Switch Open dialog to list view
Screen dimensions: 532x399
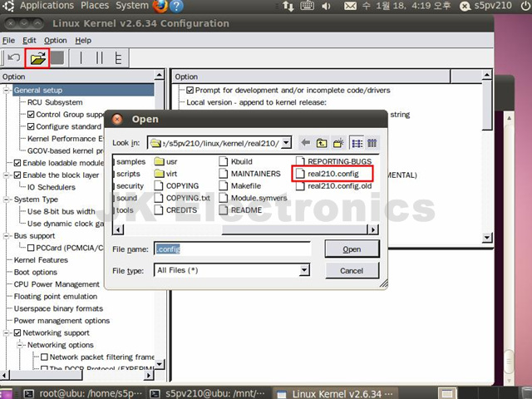click(x=357, y=143)
